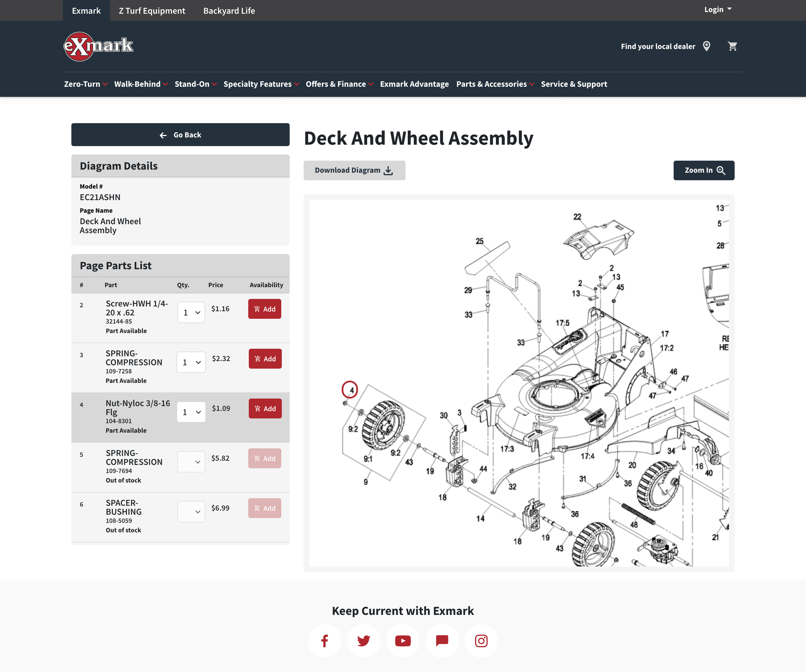This screenshot has height=672, width=806.
Task: Click the Exmark logo
Action: pos(98,46)
